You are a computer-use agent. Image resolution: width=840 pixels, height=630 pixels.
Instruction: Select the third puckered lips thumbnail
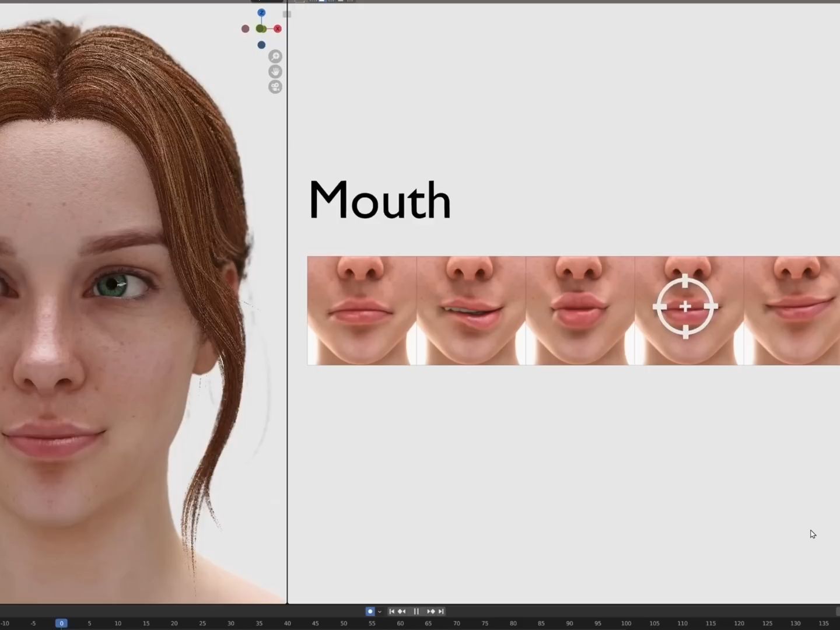click(580, 310)
